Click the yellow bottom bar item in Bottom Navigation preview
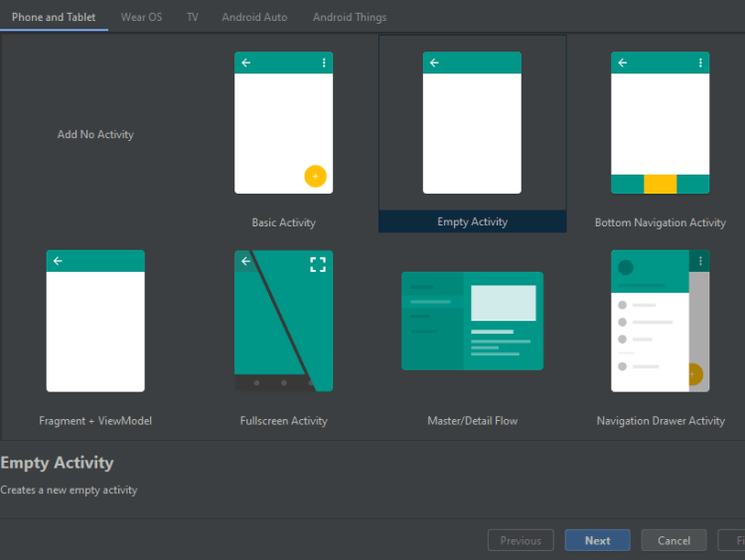This screenshot has width=745, height=560. tap(660, 184)
